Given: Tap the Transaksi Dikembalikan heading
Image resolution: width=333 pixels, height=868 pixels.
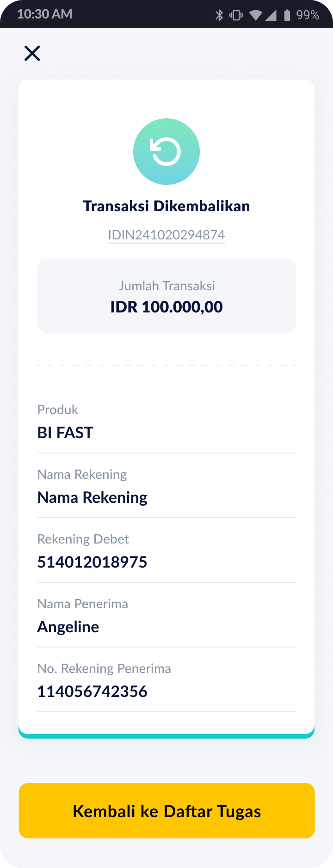Looking at the screenshot, I should 166,206.
